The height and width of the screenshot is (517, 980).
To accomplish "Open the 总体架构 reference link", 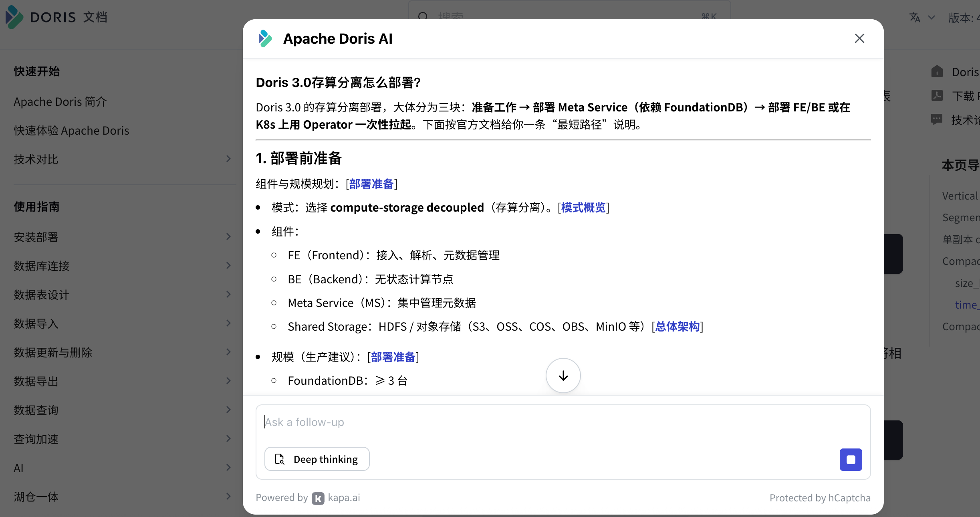I will 677,327.
